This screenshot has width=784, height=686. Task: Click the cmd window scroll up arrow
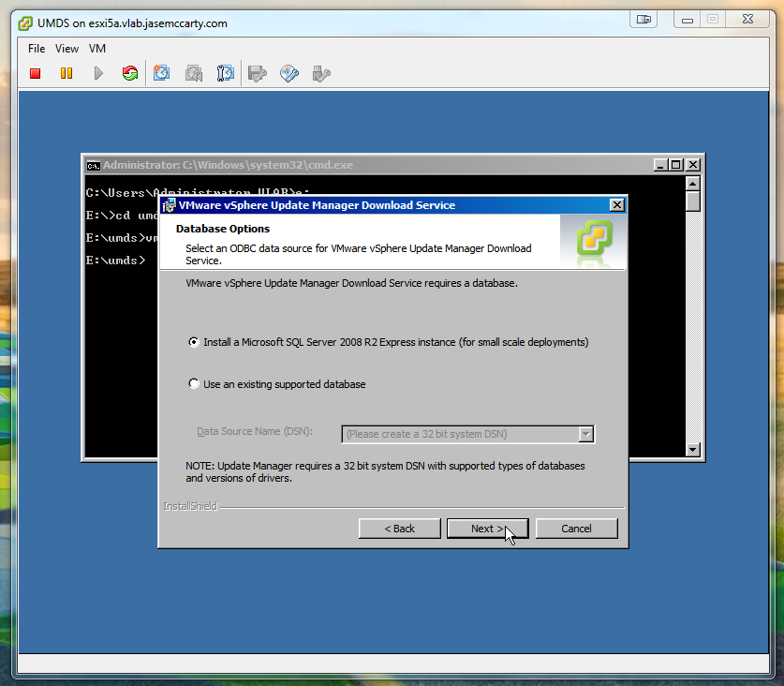[692, 184]
